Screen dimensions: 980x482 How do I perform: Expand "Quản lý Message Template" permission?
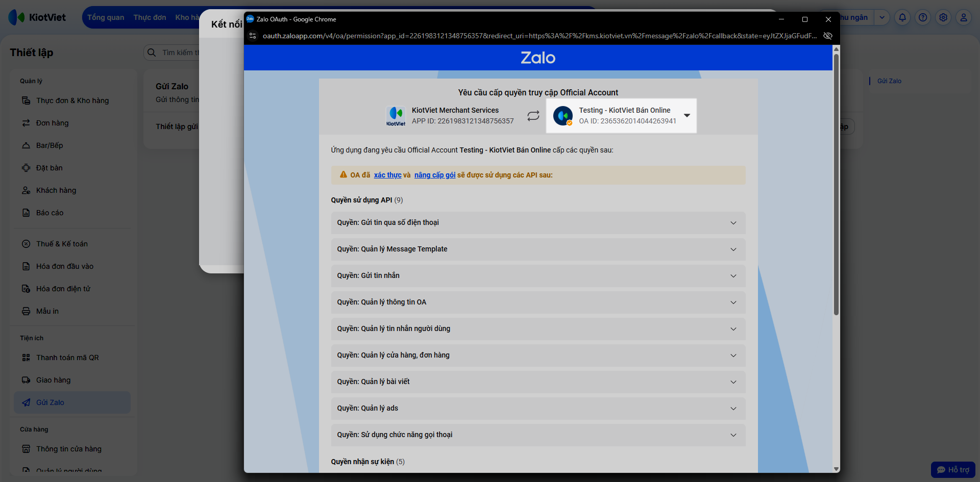tap(538, 249)
